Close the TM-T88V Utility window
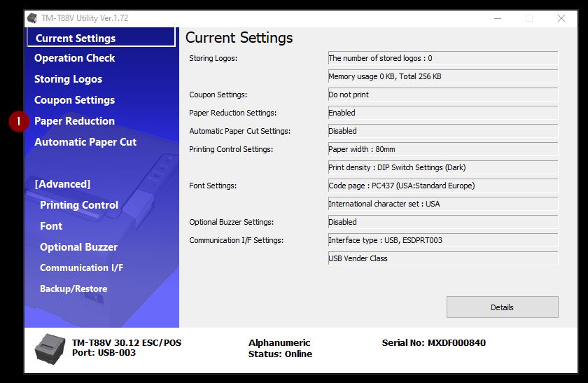This screenshot has width=588, height=383. pyautogui.click(x=561, y=18)
